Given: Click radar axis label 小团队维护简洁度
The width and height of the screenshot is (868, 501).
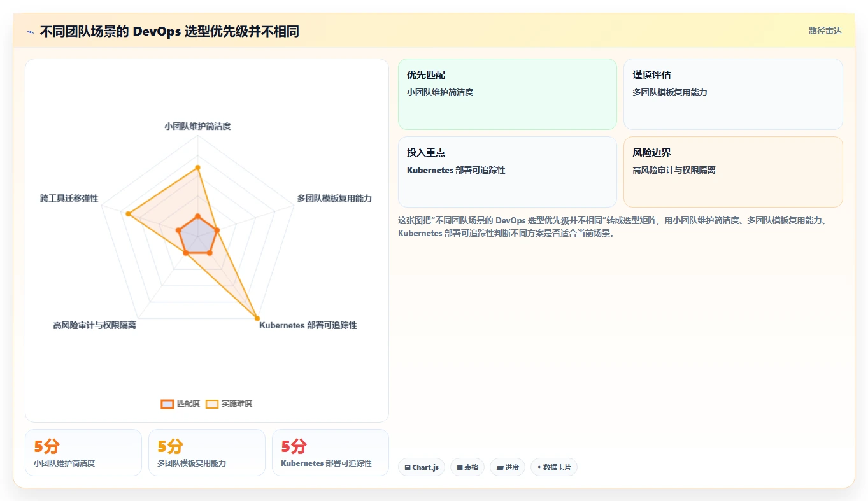Looking at the screenshot, I should click(x=197, y=126).
